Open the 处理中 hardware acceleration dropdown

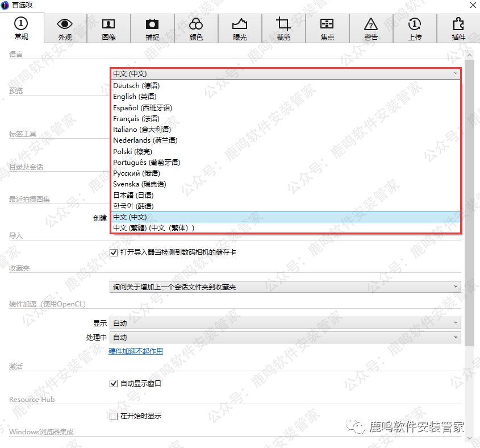(x=285, y=337)
